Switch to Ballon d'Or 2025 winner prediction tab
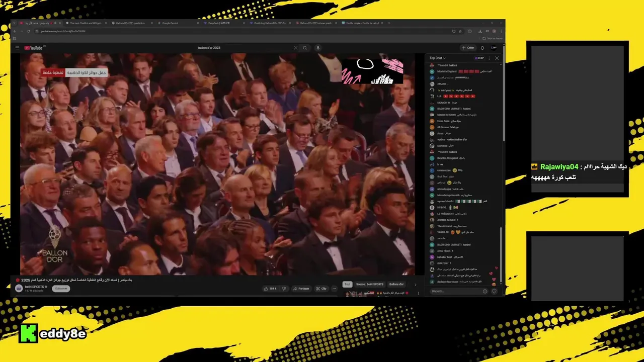The width and height of the screenshot is (644, 362). pyautogui.click(x=316, y=23)
